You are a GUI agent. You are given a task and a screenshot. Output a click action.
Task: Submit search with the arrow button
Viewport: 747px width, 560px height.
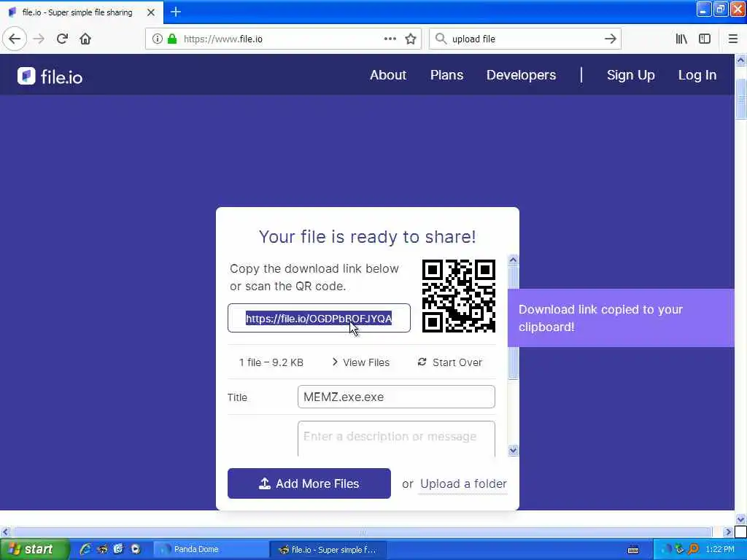611,39
